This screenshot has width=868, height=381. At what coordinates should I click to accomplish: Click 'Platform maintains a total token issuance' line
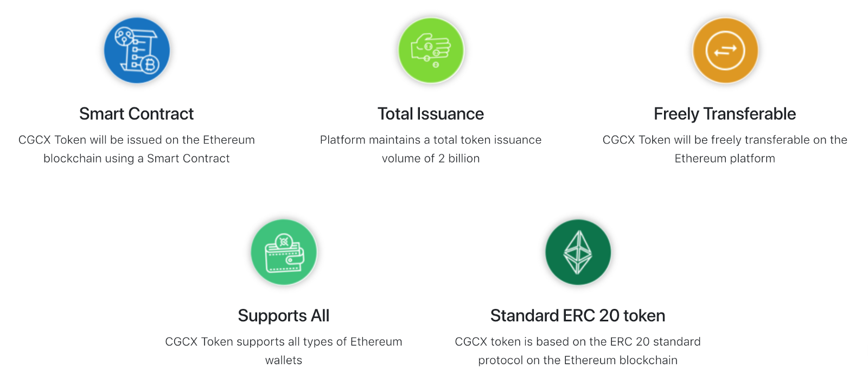click(x=431, y=140)
